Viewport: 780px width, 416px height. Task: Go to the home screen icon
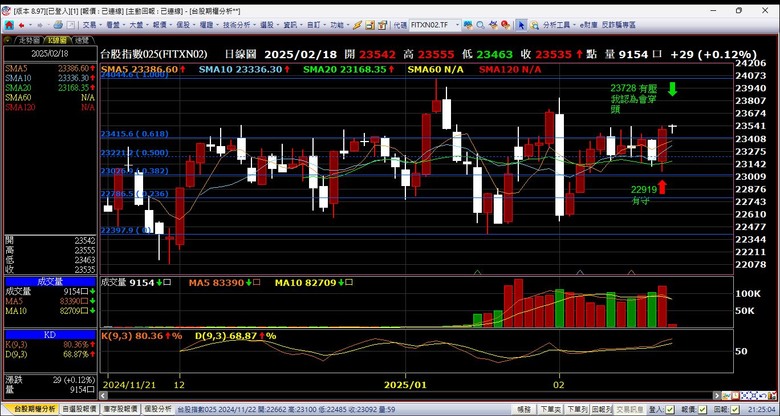9,25
